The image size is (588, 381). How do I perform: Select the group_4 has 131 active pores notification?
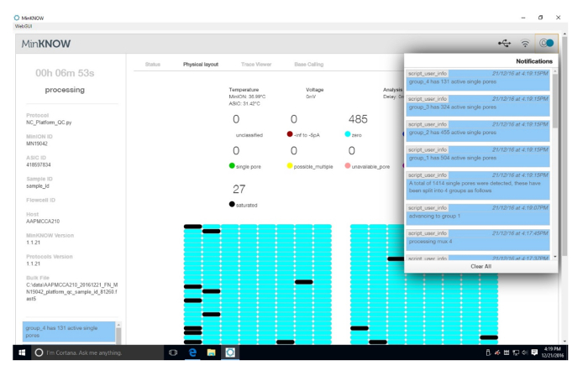pyautogui.click(x=478, y=80)
